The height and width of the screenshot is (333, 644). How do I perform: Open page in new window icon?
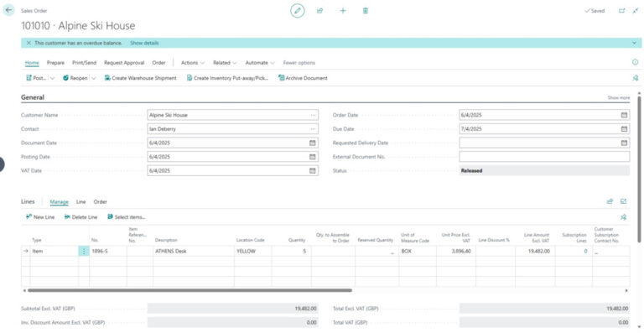[622, 11]
